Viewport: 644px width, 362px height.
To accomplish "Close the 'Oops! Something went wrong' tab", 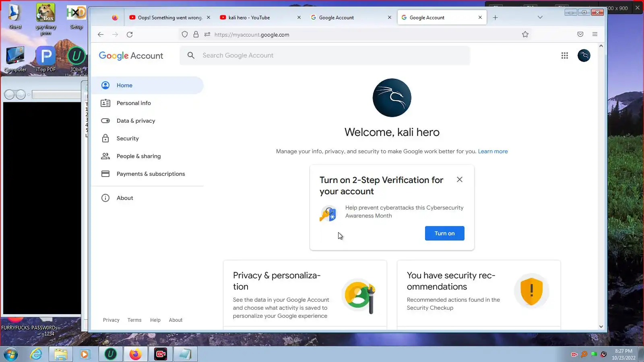I will [x=208, y=17].
